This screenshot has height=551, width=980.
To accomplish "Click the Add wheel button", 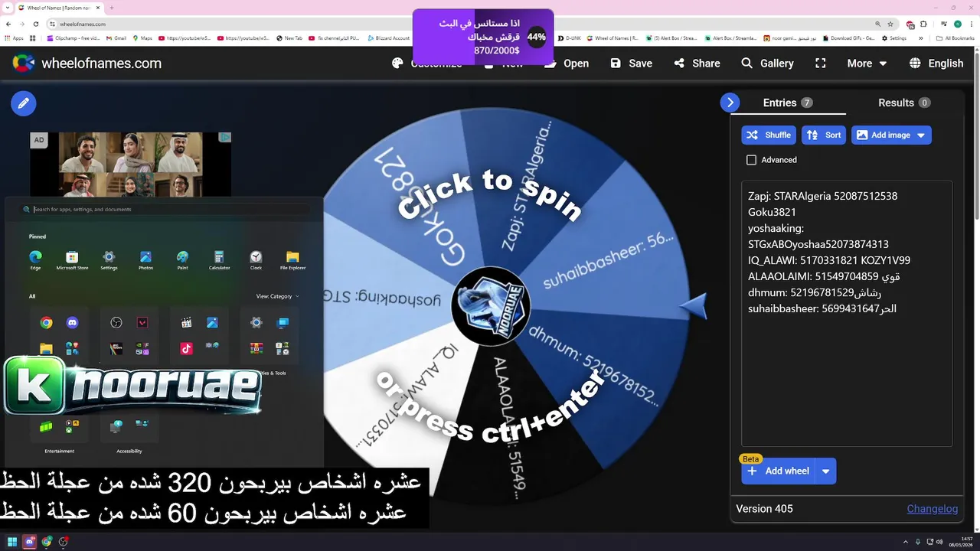I will 779,471.
